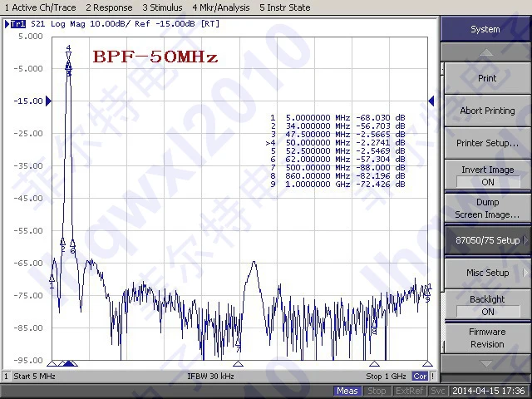
Task: Click the 10.00dB/ scale value
Action: [111, 24]
